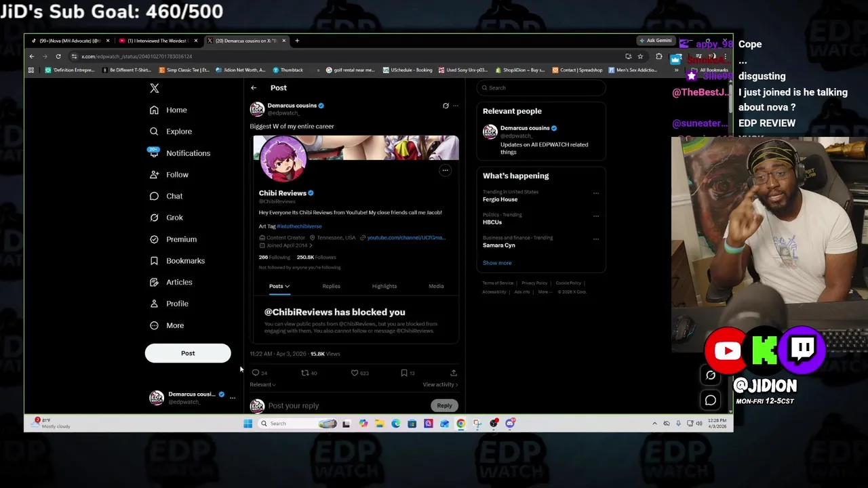Open Notifications in the sidebar
The height and width of the screenshot is (488, 868).
click(180, 153)
